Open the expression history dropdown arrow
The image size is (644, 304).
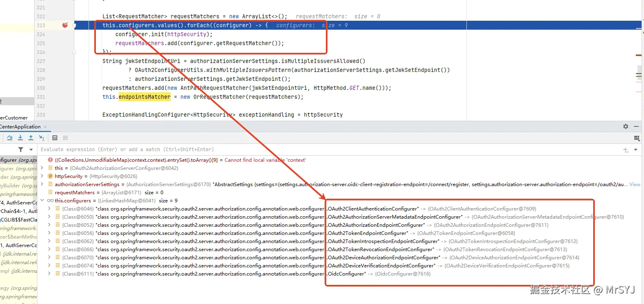(x=636, y=150)
